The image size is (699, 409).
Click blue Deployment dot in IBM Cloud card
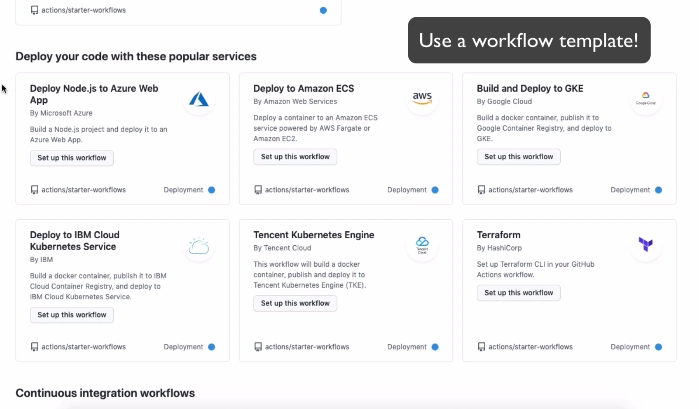point(212,347)
